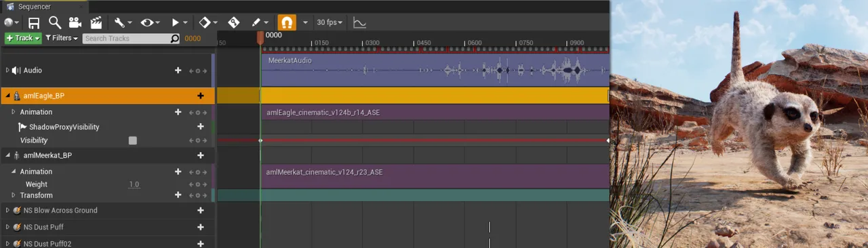Click the current frame 0000 field
The height and width of the screenshot is (248, 868).
point(193,39)
